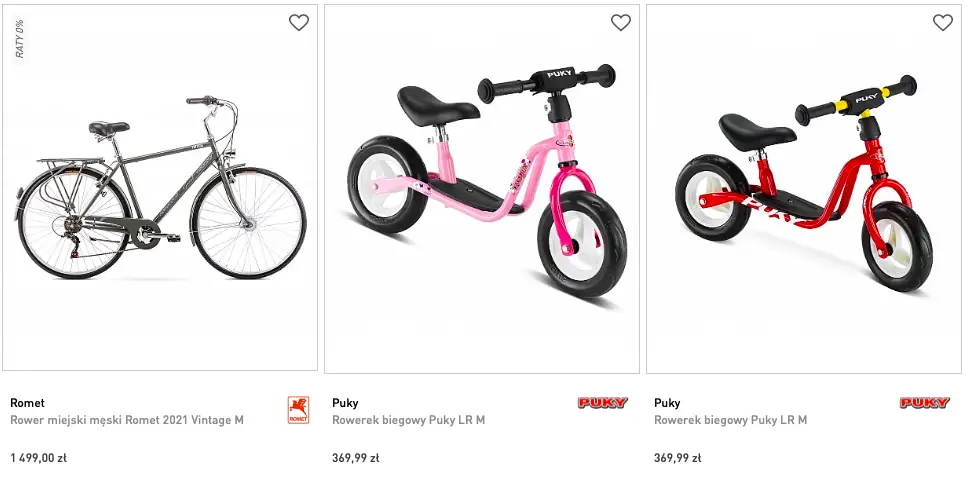Click the 369,99 zł price under the red bike

(677, 458)
